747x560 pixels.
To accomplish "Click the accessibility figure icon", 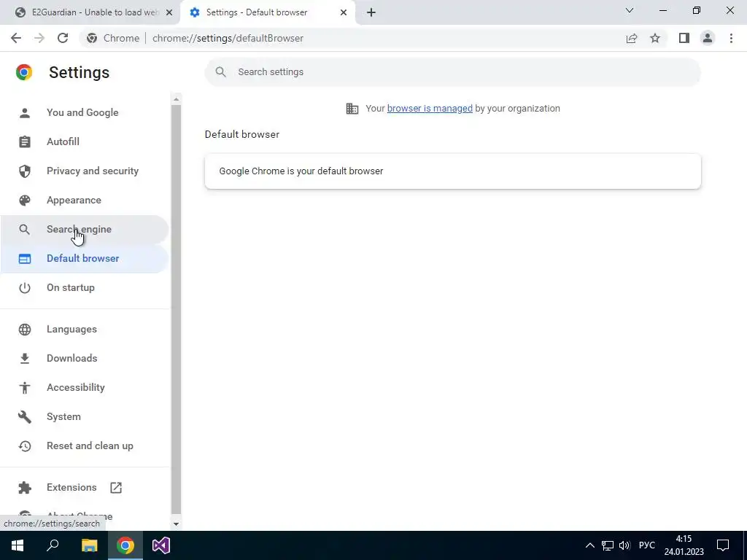I will click(25, 388).
